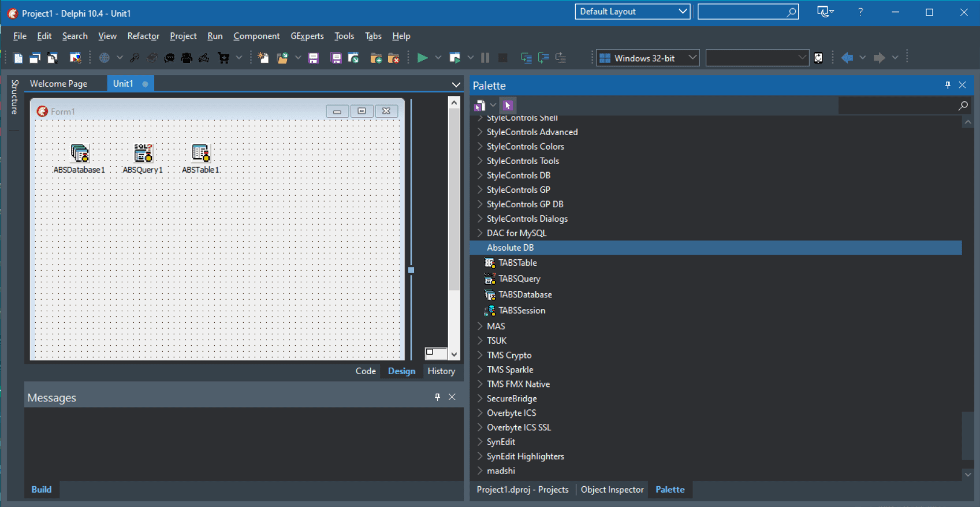Screen dimensions: 980x507
Task: Close the Messages panel
Action: pos(452,397)
